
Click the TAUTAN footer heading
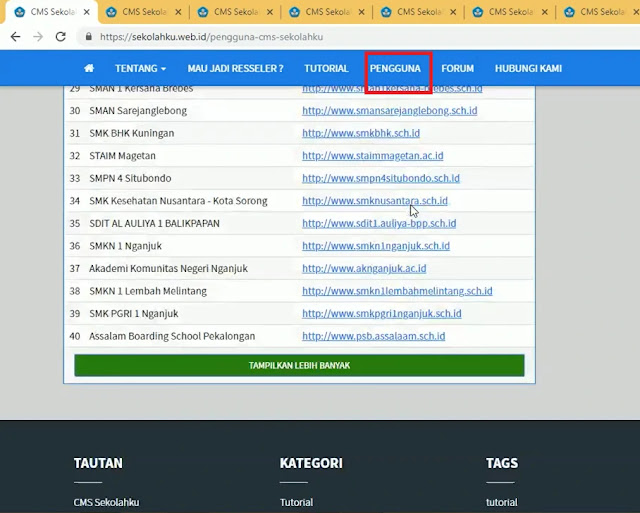[x=98, y=463]
